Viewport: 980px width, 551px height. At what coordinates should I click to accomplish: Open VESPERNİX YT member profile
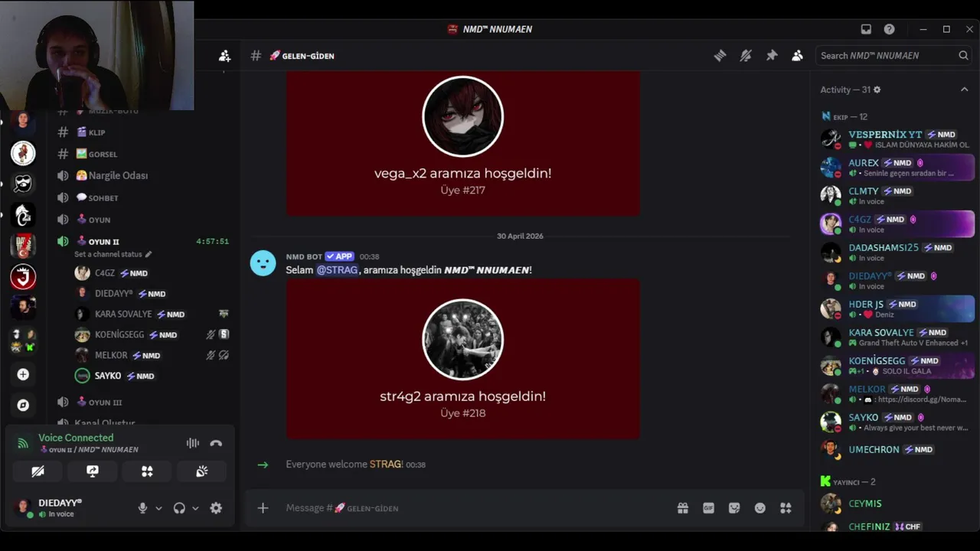pyautogui.click(x=896, y=139)
